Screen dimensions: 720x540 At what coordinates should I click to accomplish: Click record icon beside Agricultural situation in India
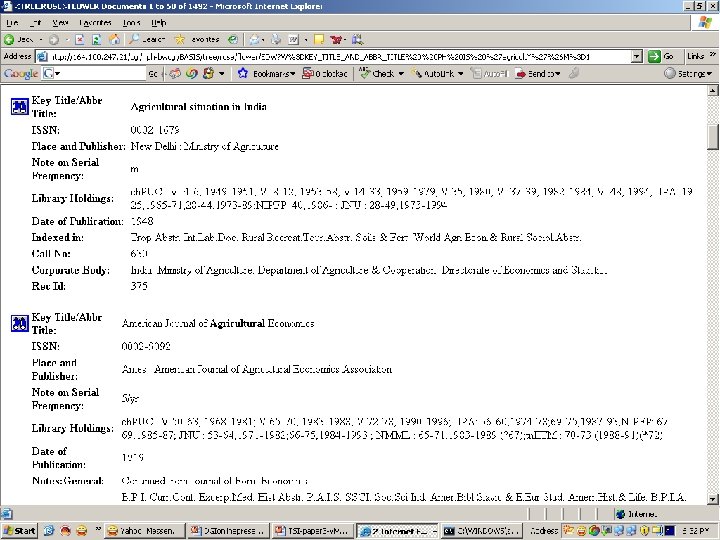20,107
